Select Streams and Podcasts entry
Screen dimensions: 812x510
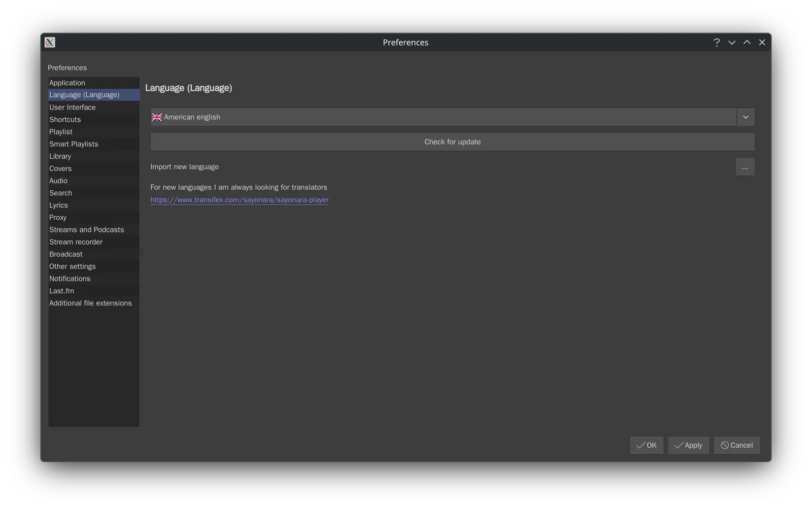click(94, 230)
